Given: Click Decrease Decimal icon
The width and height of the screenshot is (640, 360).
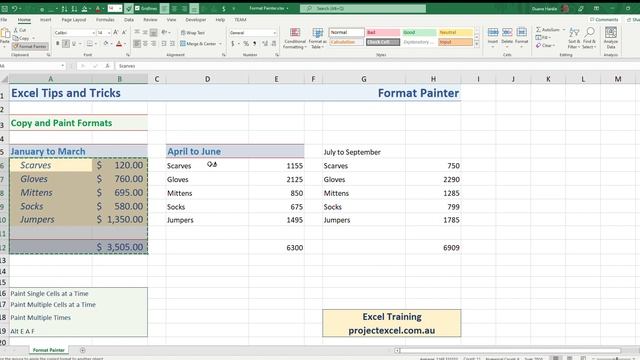Looking at the screenshot, I should tap(274, 44).
